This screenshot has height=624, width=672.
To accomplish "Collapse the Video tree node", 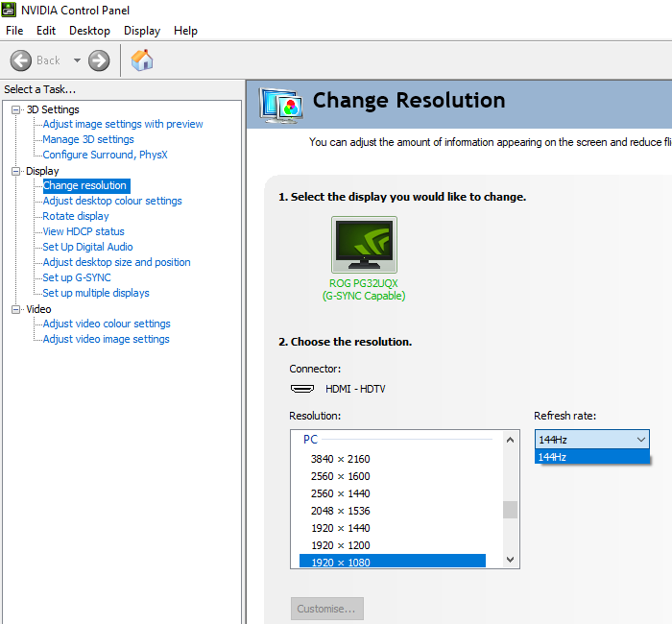I will (16, 309).
